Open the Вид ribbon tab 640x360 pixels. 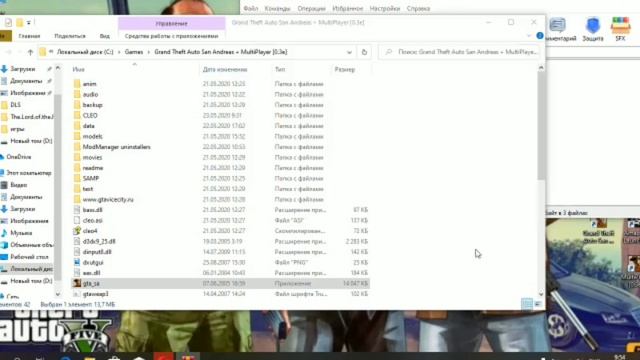(104, 36)
